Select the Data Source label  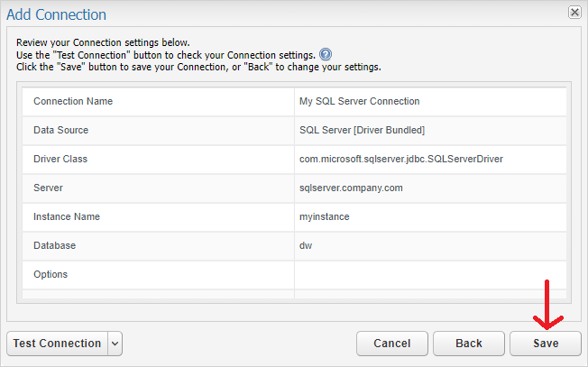[61, 130]
